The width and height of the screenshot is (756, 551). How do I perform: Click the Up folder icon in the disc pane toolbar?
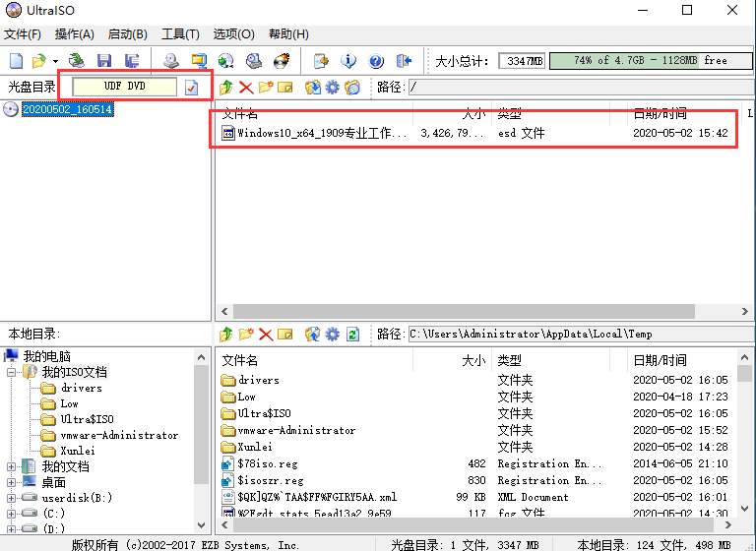[x=226, y=88]
